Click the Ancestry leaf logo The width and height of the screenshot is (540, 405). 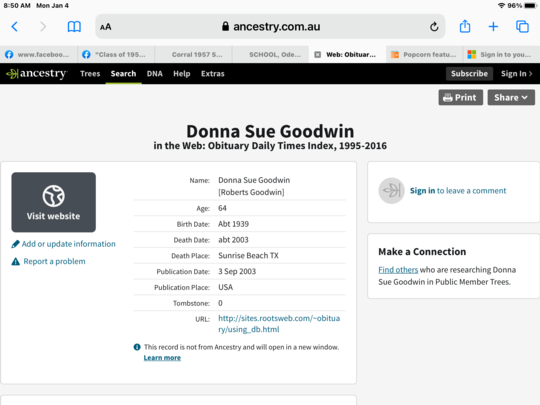pyautogui.click(x=37, y=74)
